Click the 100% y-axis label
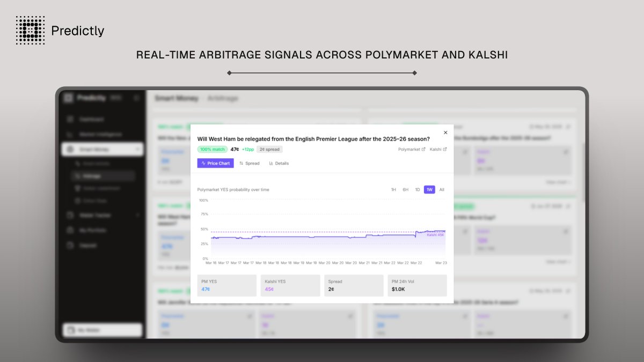644x362 pixels. 203,200
